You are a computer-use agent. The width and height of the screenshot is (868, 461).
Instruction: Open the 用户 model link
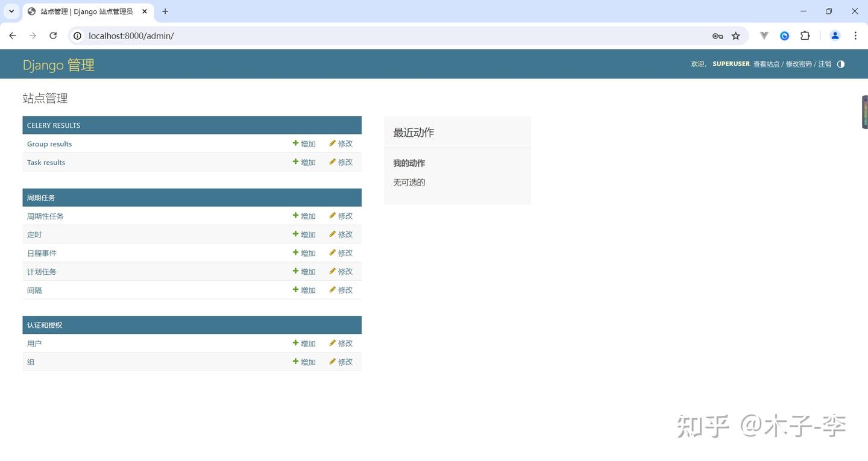(x=34, y=344)
